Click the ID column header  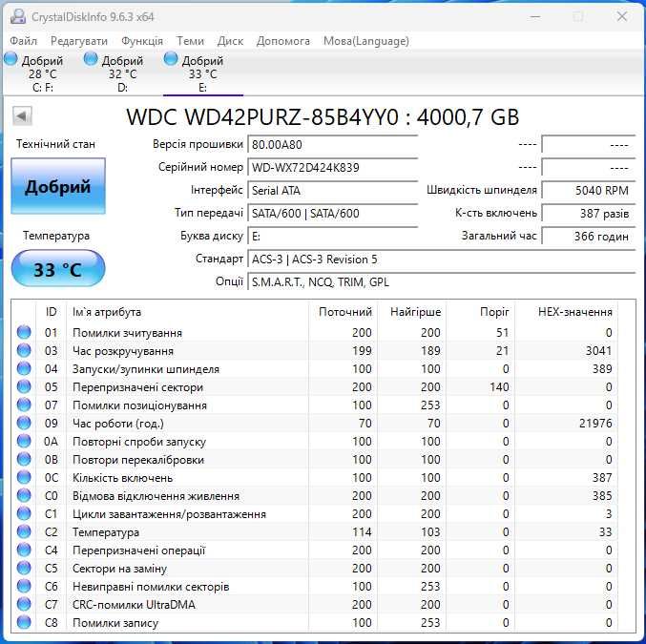52,311
